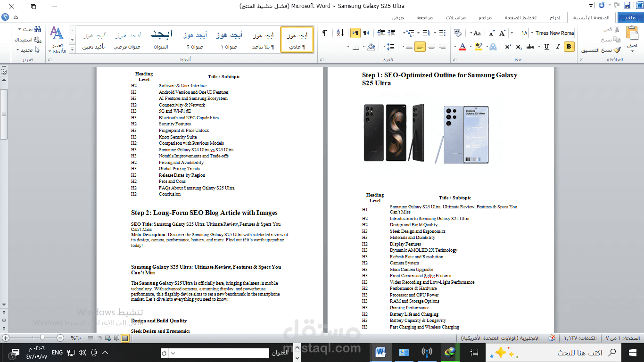Viewport: 644px width, 362px height.
Task: Click the Format Painter (نسخ التنسيق) brush
Action: tap(617, 50)
